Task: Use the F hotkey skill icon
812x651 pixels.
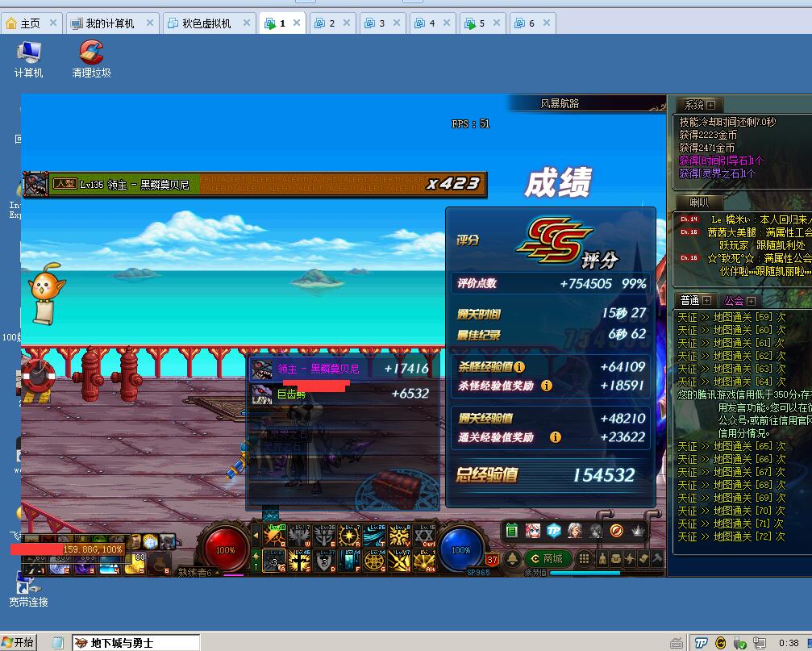Action: 349,561
